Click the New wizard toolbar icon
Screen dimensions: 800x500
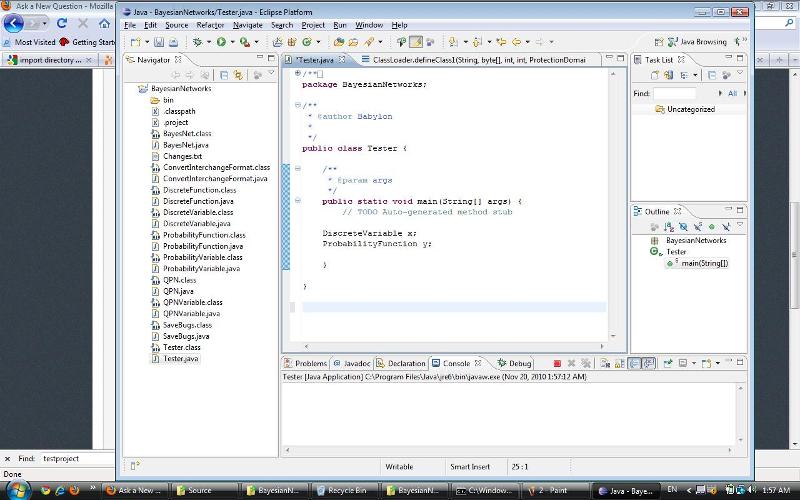pyautogui.click(x=135, y=42)
